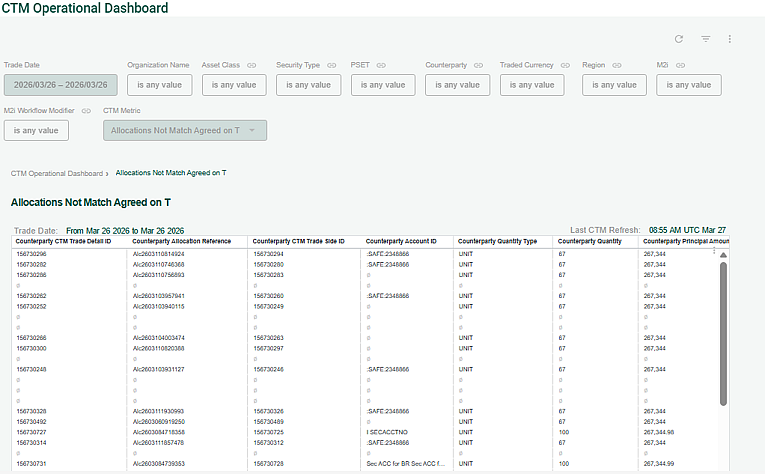This screenshot has width=765, height=474.
Task: Click link icon beside Asset Class
Action: (252, 65)
